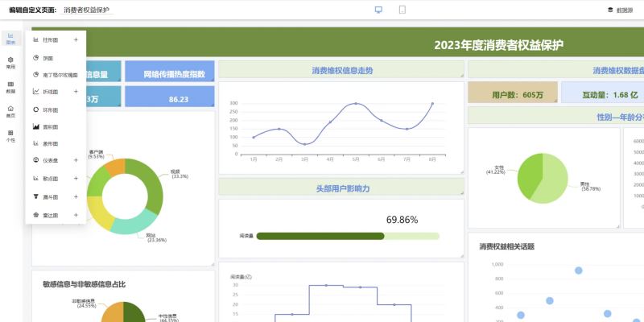Select the 用户数：605万 card

pyautogui.click(x=513, y=93)
